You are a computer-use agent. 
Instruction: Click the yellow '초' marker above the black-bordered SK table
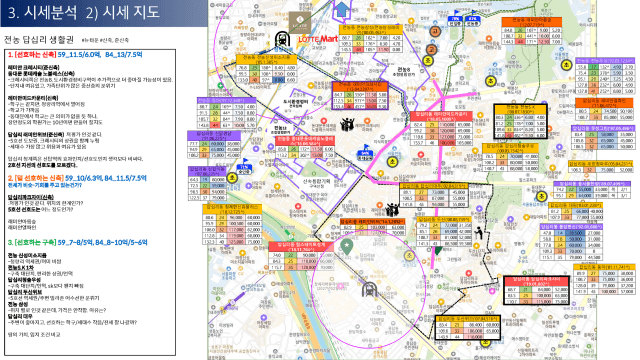[491, 81]
